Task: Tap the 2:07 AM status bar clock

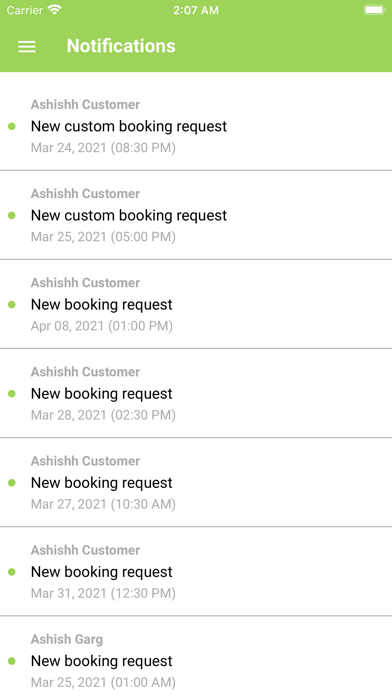Action: [x=196, y=10]
